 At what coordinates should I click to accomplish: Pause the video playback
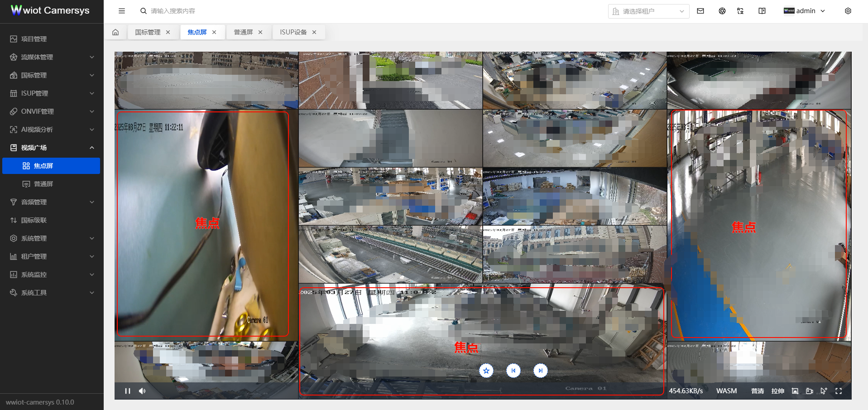[128, 391]
